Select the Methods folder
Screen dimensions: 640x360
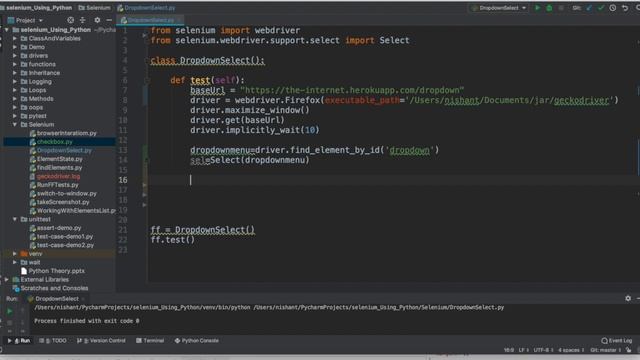click(x=41, y=99)
